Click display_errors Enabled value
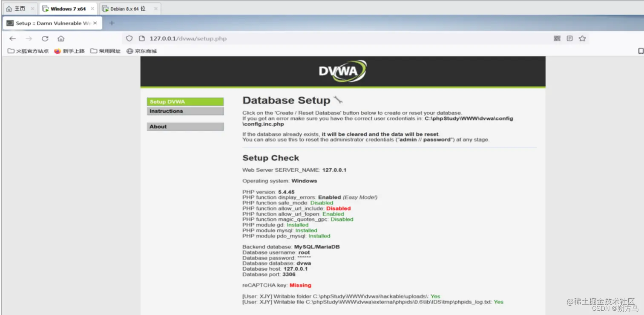Viewport: 644px width, 315px height. [330, 197]
